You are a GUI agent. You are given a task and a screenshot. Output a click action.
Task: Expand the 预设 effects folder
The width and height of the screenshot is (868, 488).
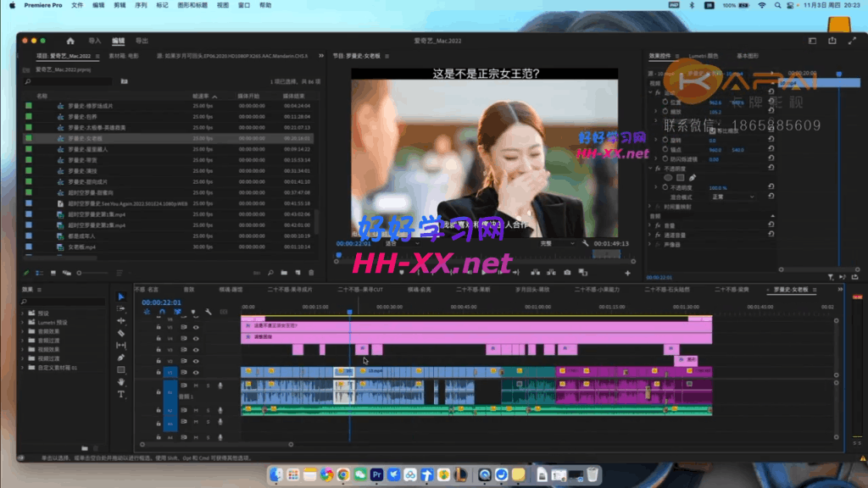click(23, 313)
